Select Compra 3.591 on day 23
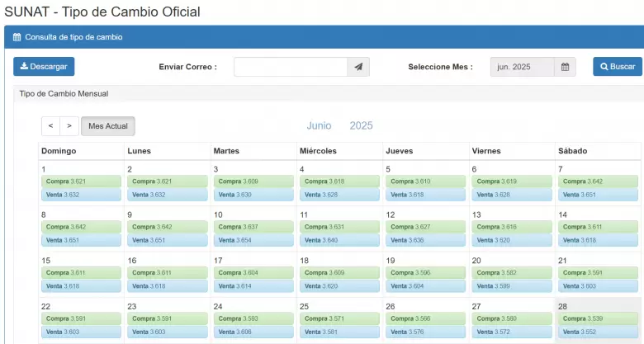Viewport: 644px width, 344px height. point(168,318)
